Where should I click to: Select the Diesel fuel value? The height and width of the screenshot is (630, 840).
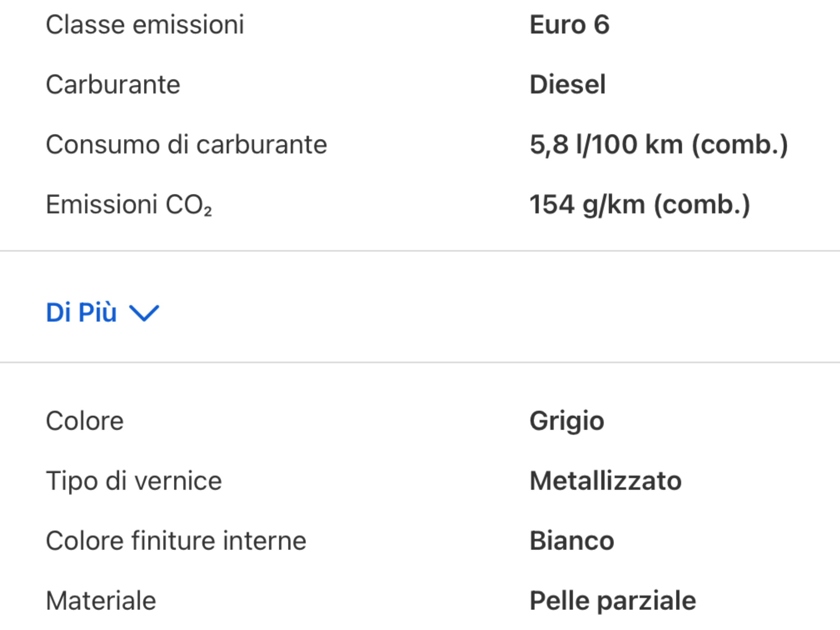click(x=568, y=84)
